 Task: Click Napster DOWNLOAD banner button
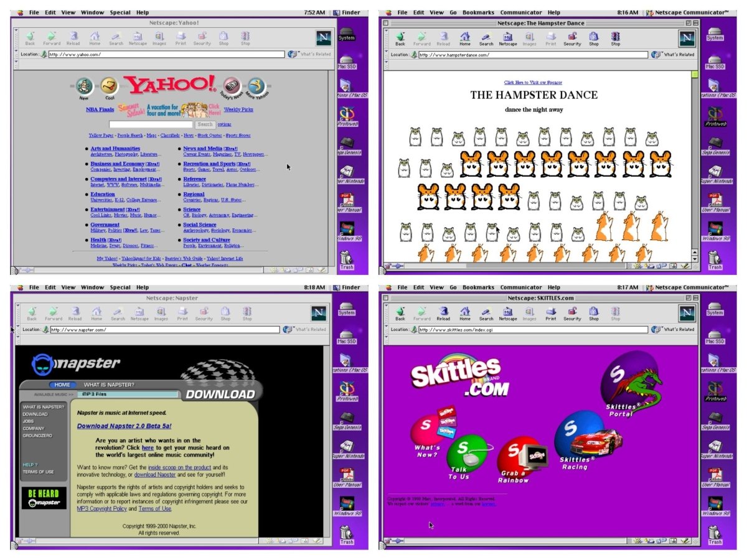coord(220,394)
